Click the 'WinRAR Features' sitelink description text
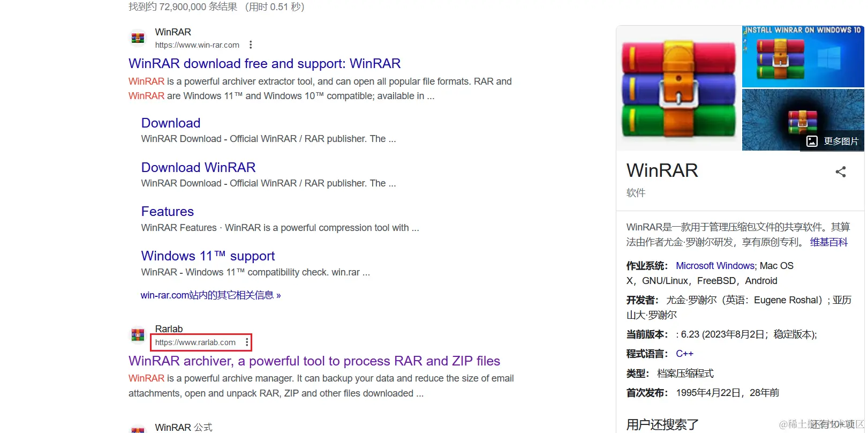This screenshot has height=433, width=868. pos(280,228)
